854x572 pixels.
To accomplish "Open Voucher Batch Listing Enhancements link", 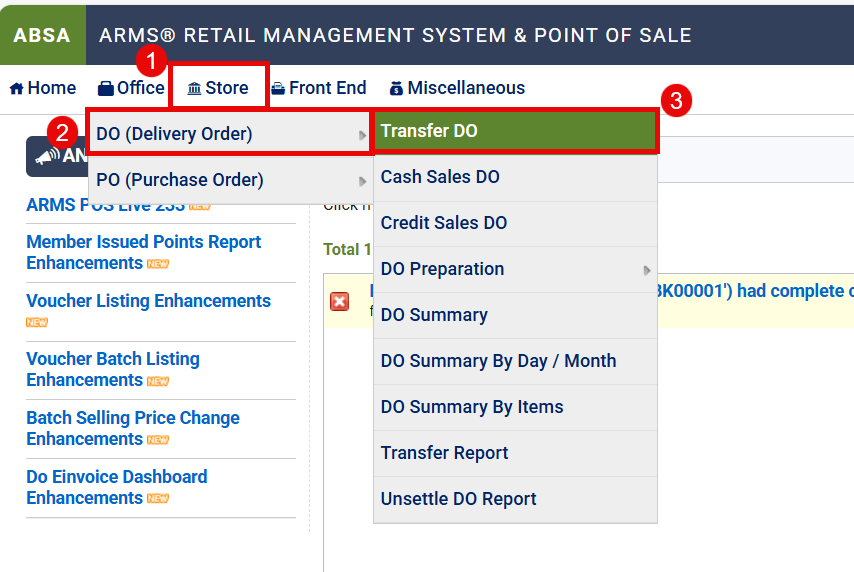I will 112,369.
